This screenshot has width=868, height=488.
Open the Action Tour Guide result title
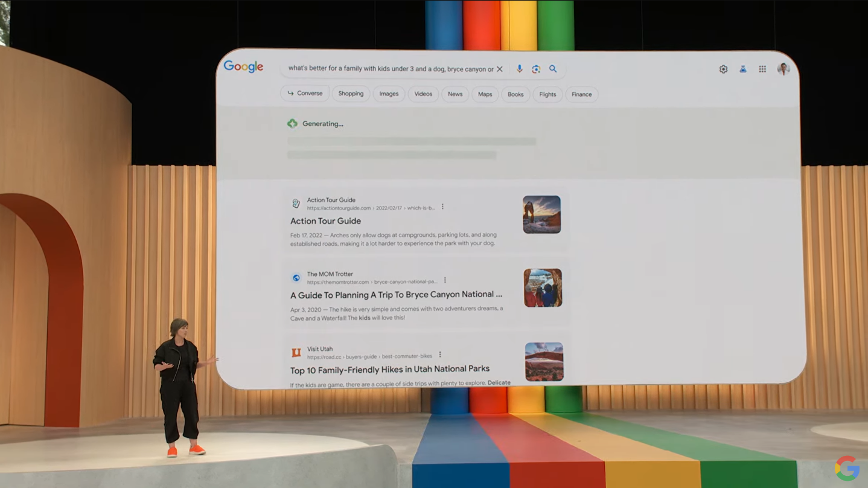pyautogui.click(x=325, y=221)
